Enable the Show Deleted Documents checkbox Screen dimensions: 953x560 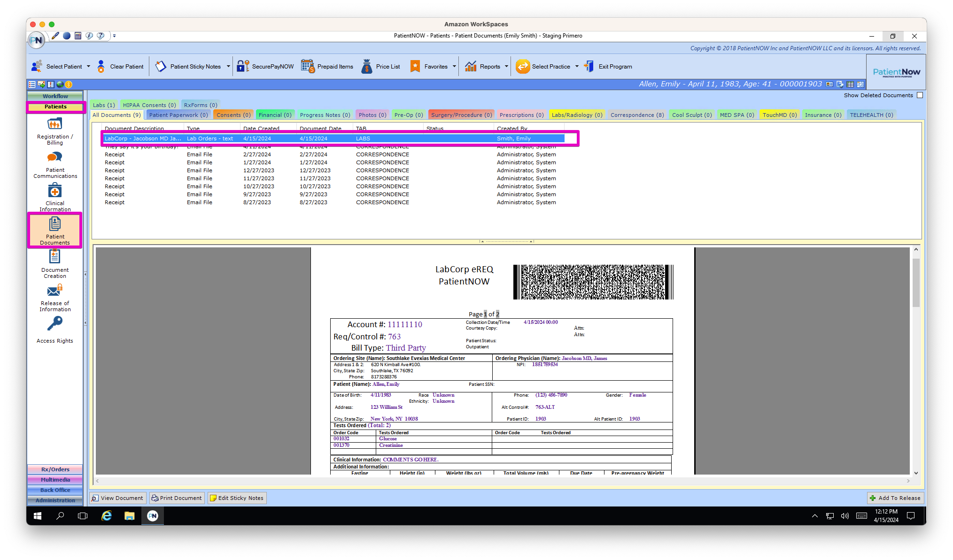(x=920, y=95)
